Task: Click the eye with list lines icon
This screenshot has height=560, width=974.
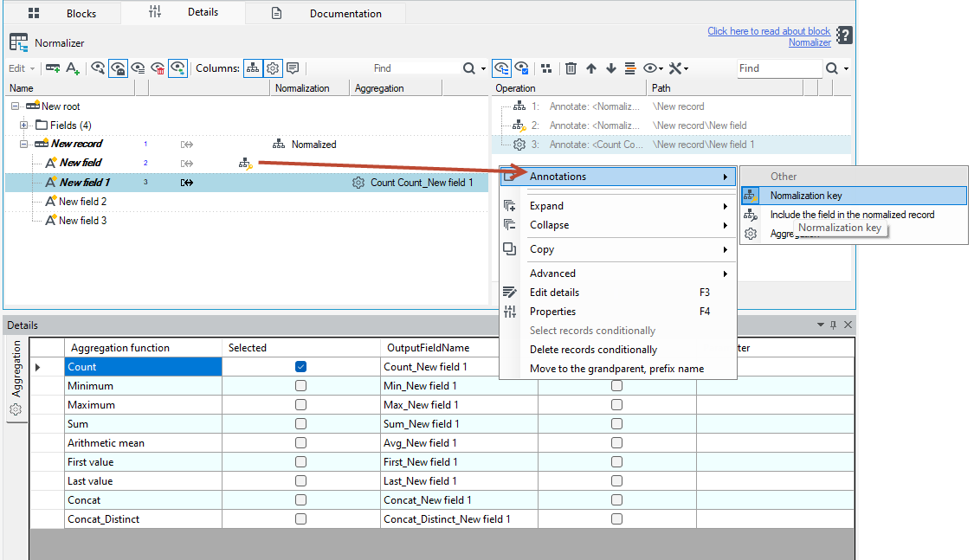Action: pos(138,68)
